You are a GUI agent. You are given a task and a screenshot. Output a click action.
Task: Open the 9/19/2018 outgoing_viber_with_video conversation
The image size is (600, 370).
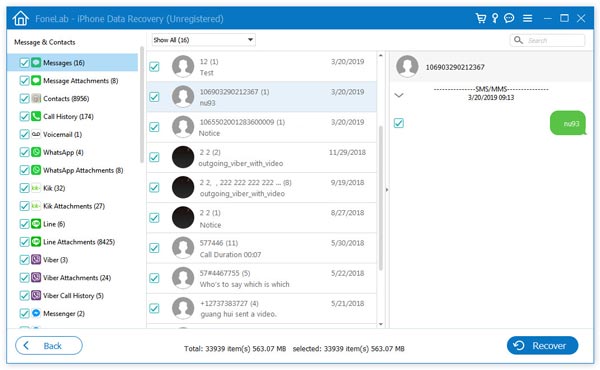tap(261, 187)
